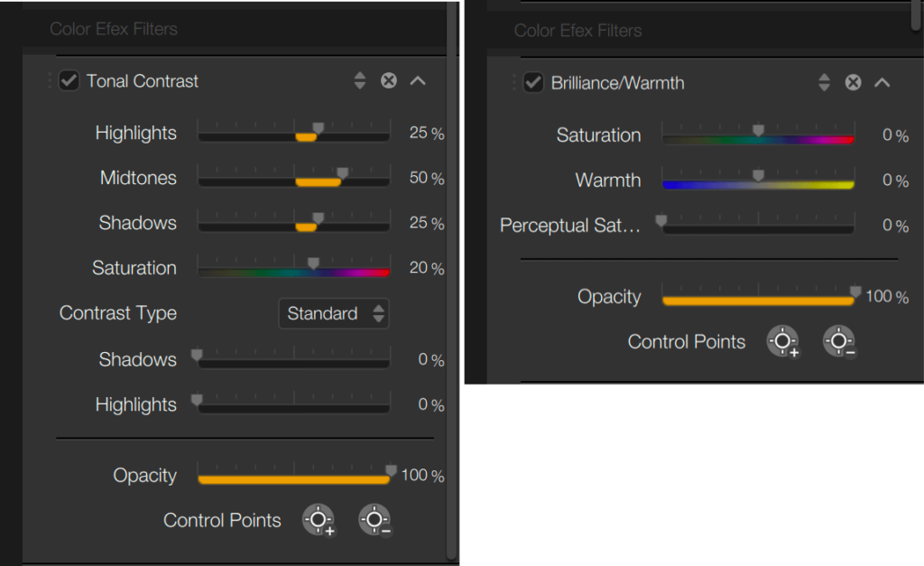924x566 pixels.
Task: Click the Perceptual Saturation slider handle
Action: [661, 219]
